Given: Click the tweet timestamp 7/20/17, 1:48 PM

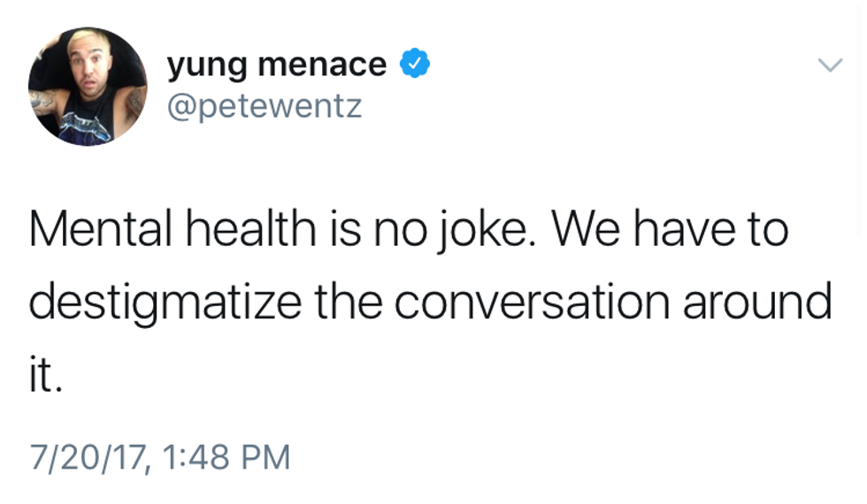Looking at the screenshot, I should click(159, 457).
